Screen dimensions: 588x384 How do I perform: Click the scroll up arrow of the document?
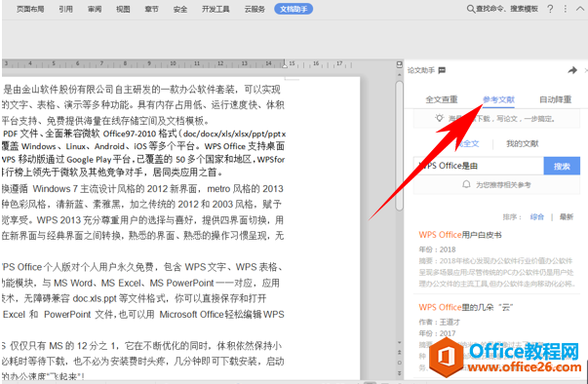[400, 75]
